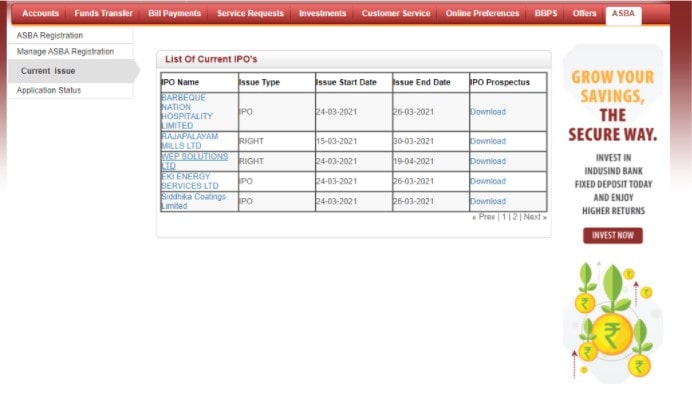Click the BBPS menu item
692x393 pixels.
tap(546, 14)
